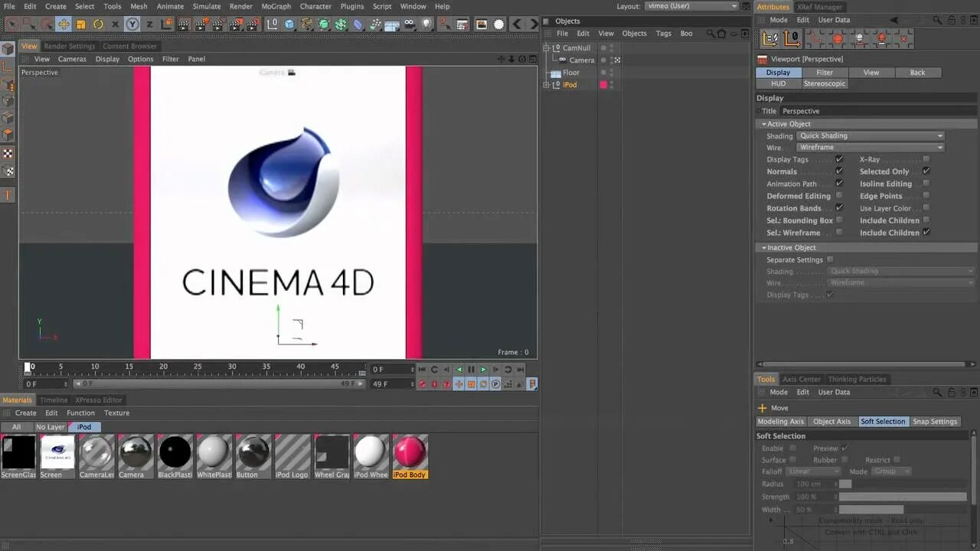
Task: Click the checkered Texture mode icon in left palette
Action: tap(8, 154)
